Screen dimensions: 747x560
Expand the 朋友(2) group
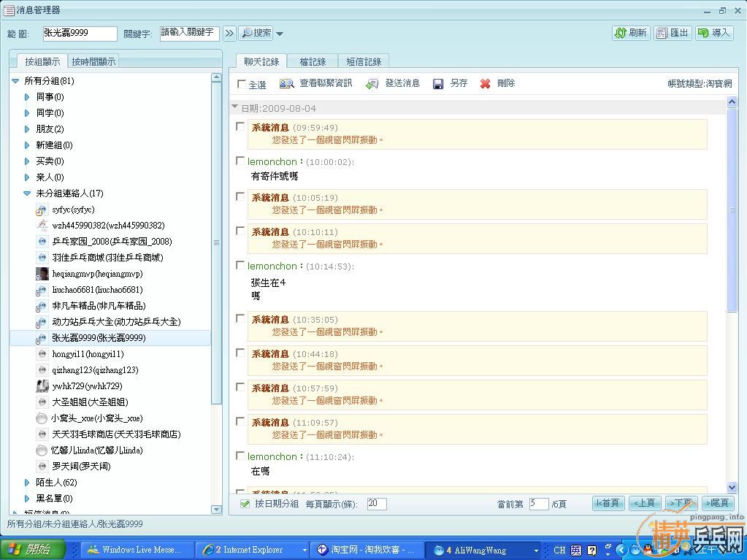27,129
